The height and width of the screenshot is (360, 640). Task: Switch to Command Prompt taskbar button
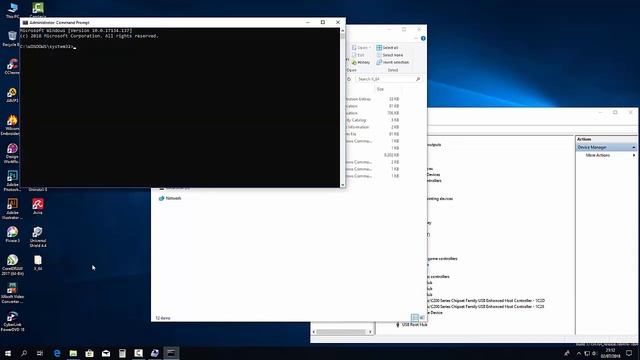click(171, 353)
